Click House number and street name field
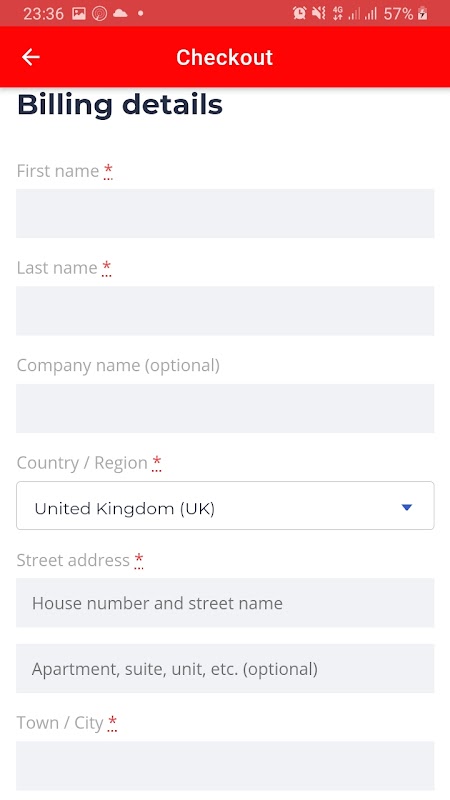 point(225,603)
